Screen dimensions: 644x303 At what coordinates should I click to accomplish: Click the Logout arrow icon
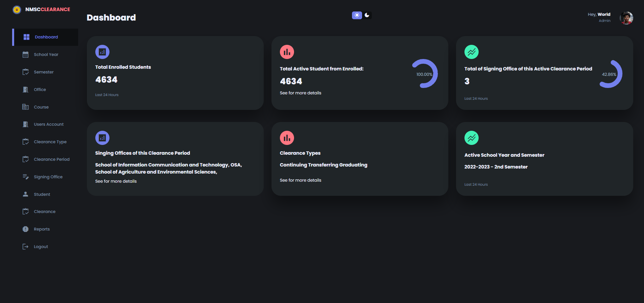coord(26,247)
